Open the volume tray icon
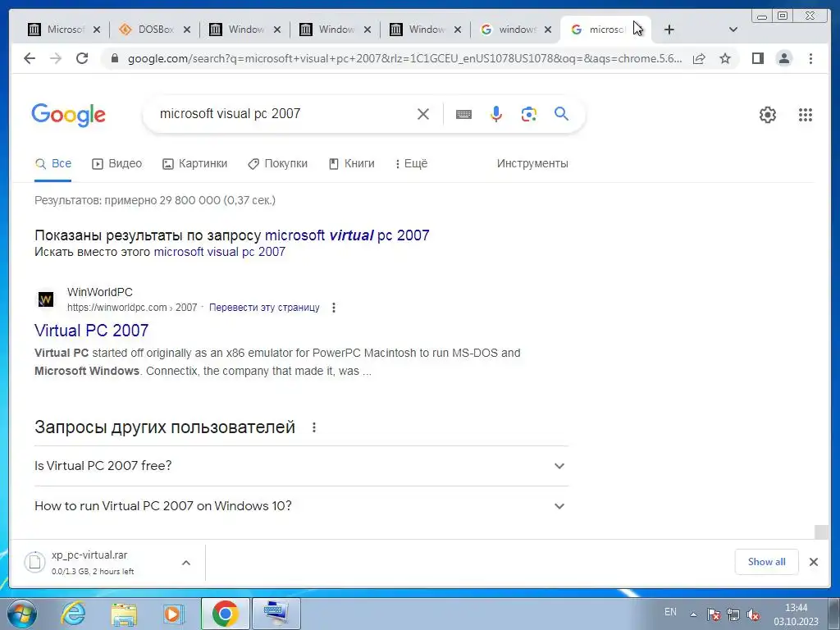Image resolution: width=840 pixels, height=630 pixels. click(x=753, y=614)
